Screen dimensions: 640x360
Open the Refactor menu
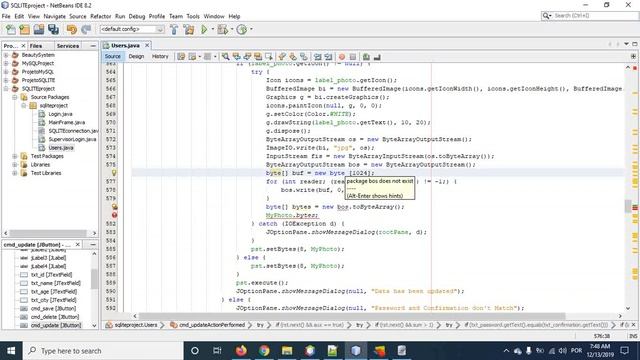click(x=100, y=16)
